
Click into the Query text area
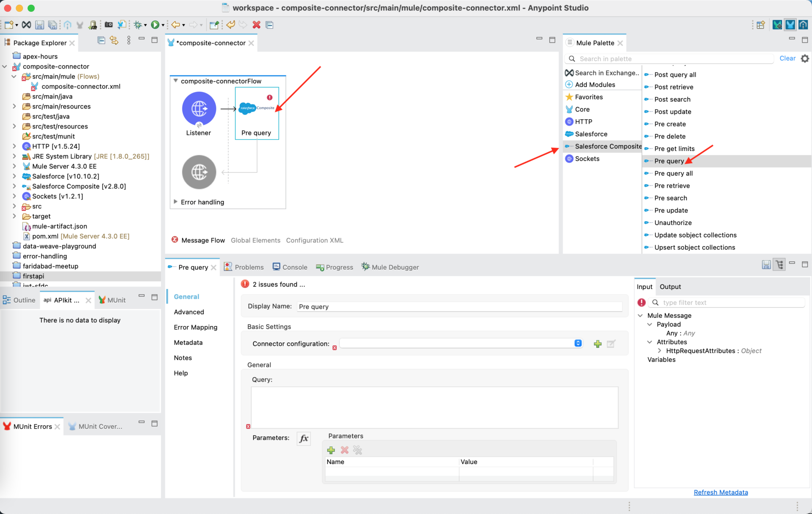(434, 407)
